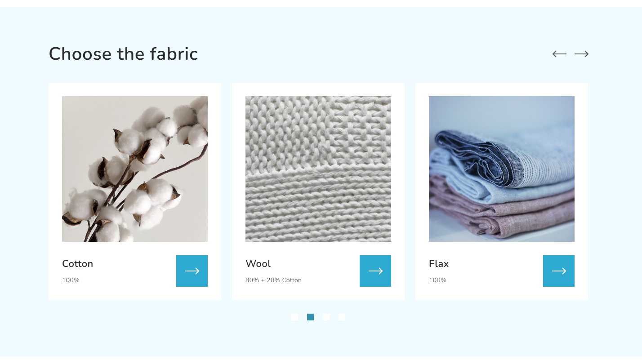Image resolution: width=642 pixels, height=364 pixels.
Task: Go to previous fabrics with left arrow
Action: point(559,54)
